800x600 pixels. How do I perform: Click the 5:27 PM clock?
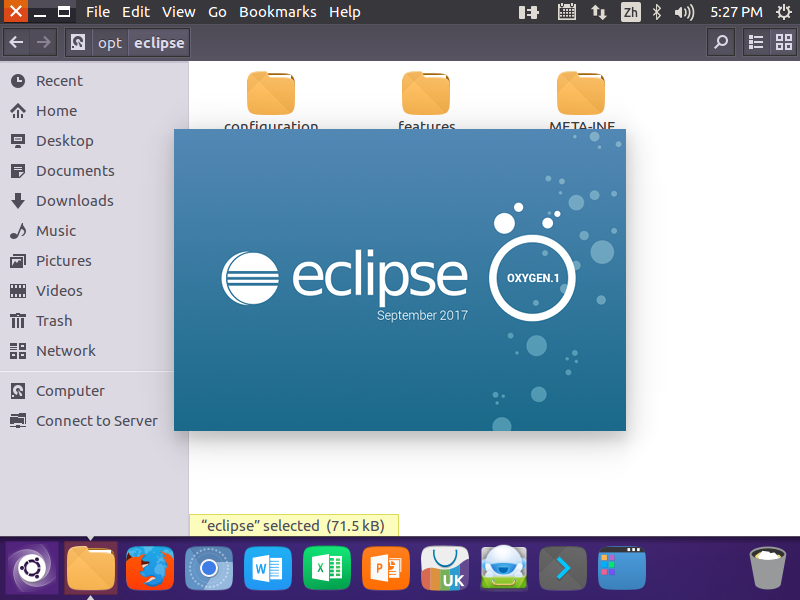coord(736,12)
